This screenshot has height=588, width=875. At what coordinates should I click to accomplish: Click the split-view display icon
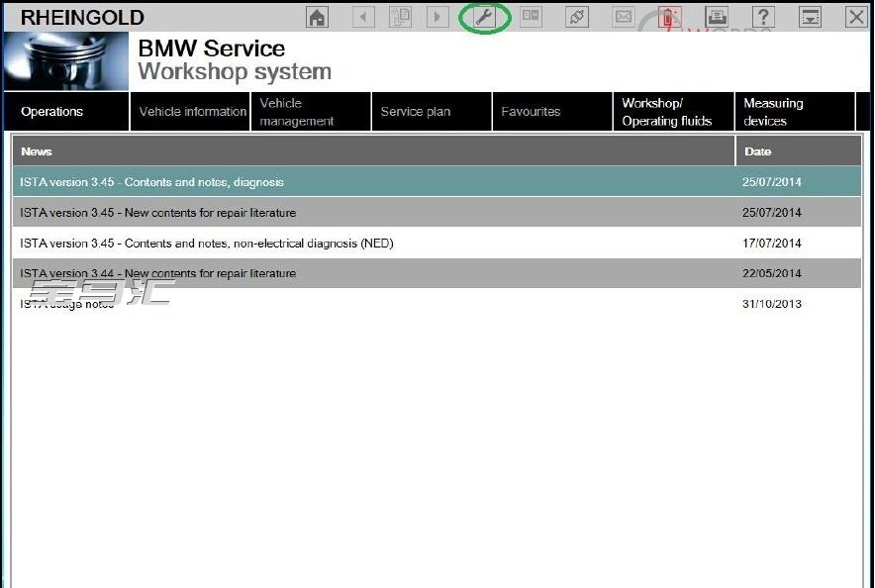tap(531, 17)
